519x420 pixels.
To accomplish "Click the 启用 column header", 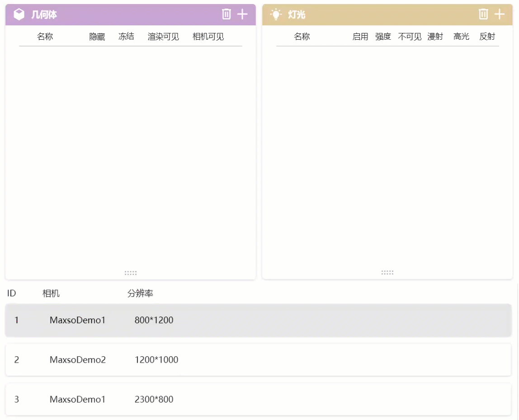I will 360,37.
